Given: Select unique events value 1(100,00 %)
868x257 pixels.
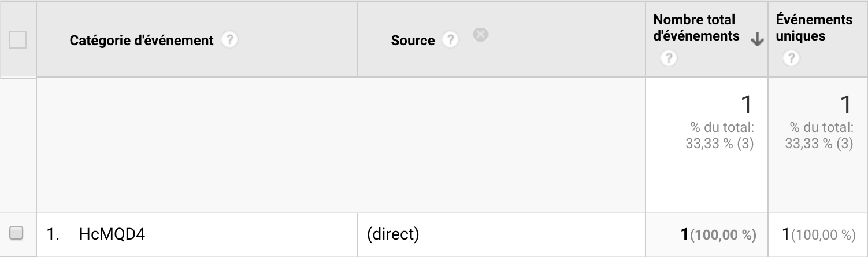Looking at the screenshot, I should pos(818,234).
